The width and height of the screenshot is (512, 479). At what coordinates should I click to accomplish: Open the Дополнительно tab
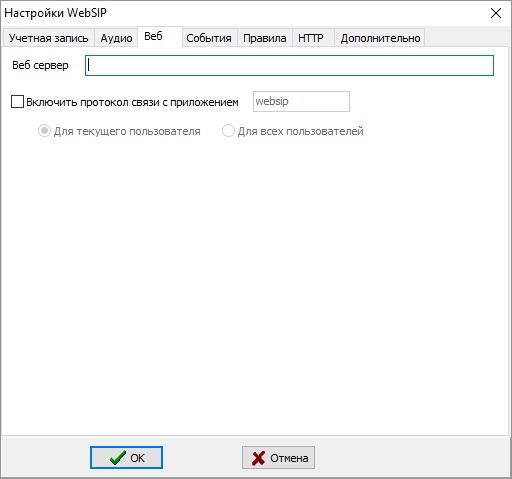click(380, 38)
